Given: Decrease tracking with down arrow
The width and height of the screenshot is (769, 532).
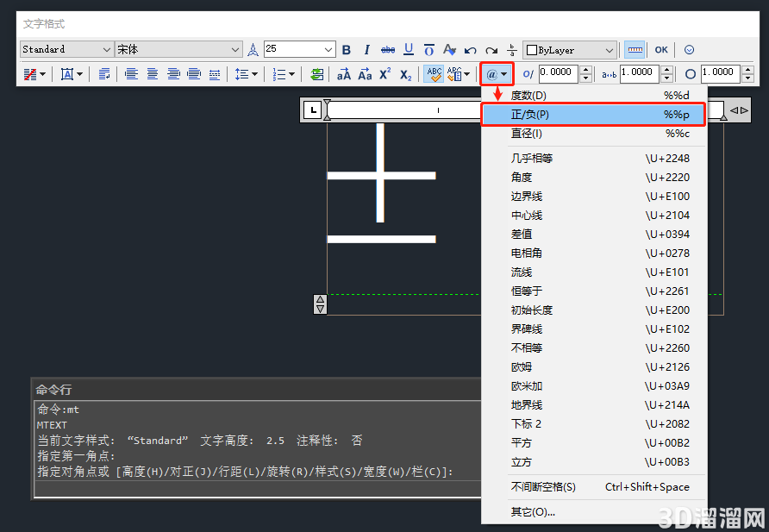Looking at the screenshot, I should click(x=666, y=79).
